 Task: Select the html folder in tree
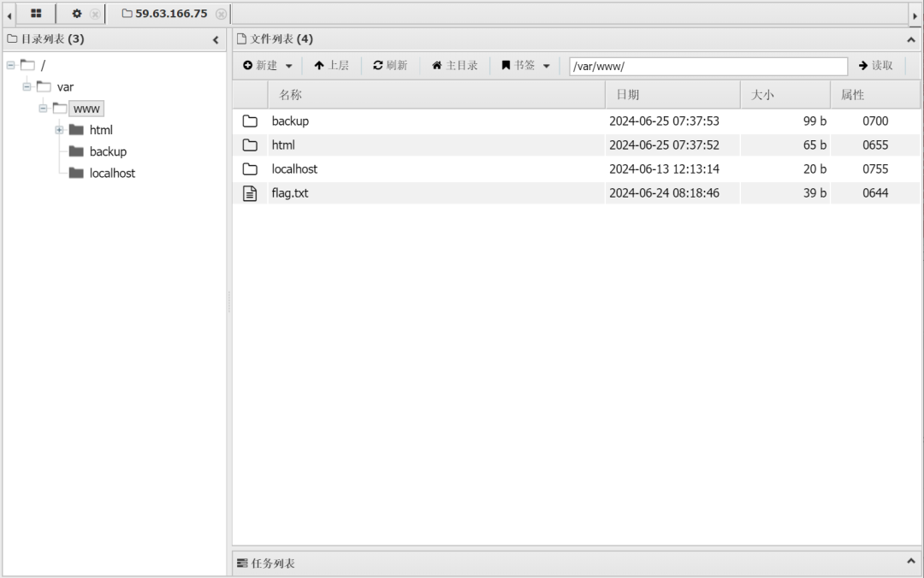point(101,130)
